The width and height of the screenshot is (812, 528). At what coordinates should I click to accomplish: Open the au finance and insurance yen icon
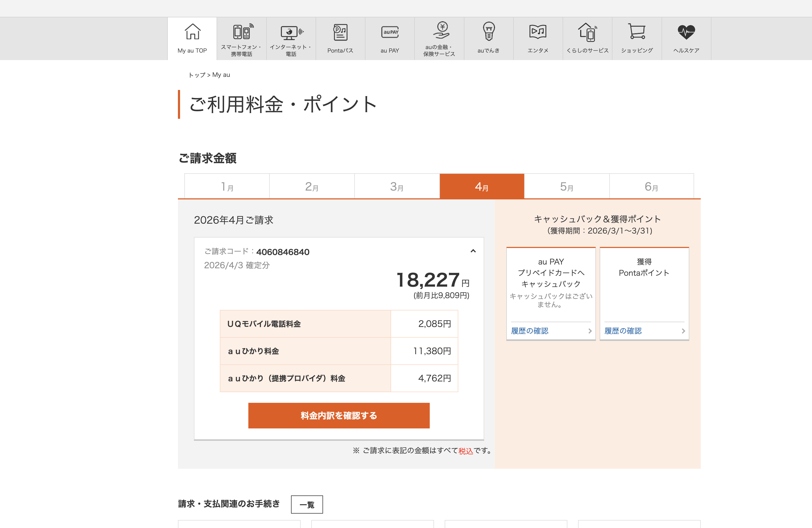pyautogui.click(x=442, y=30)
